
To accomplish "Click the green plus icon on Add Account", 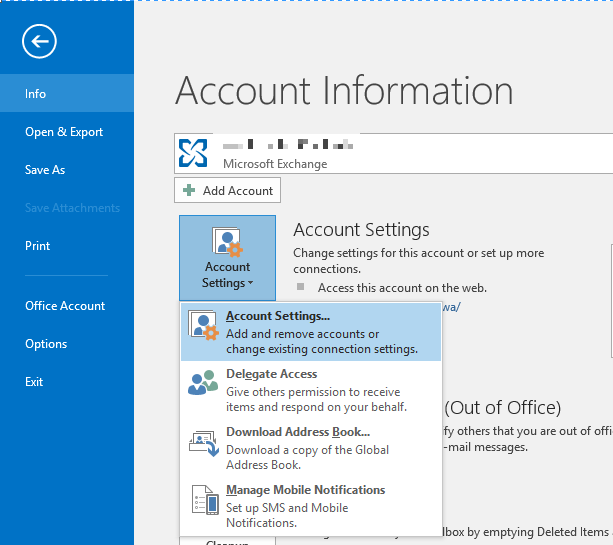I will click(189, 190).
